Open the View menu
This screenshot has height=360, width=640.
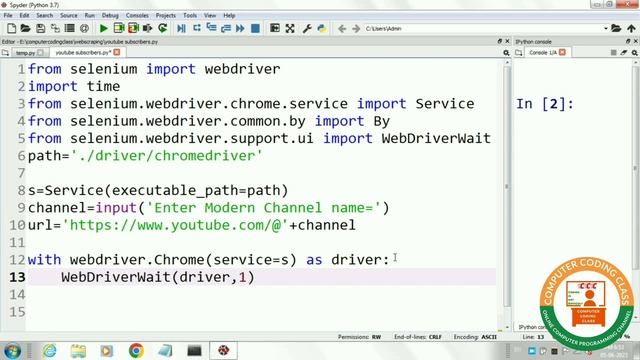(210, 16)
